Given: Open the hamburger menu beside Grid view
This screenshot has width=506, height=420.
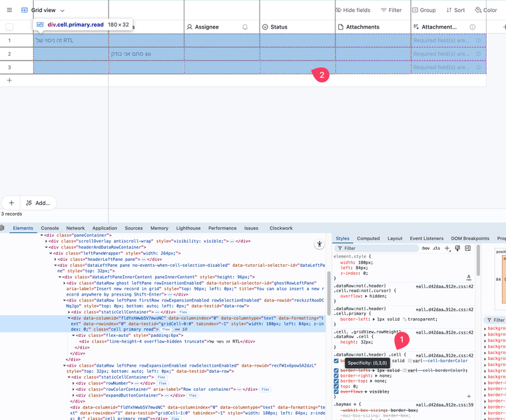Looking at the screenshot, I should [x=9, y=11].
